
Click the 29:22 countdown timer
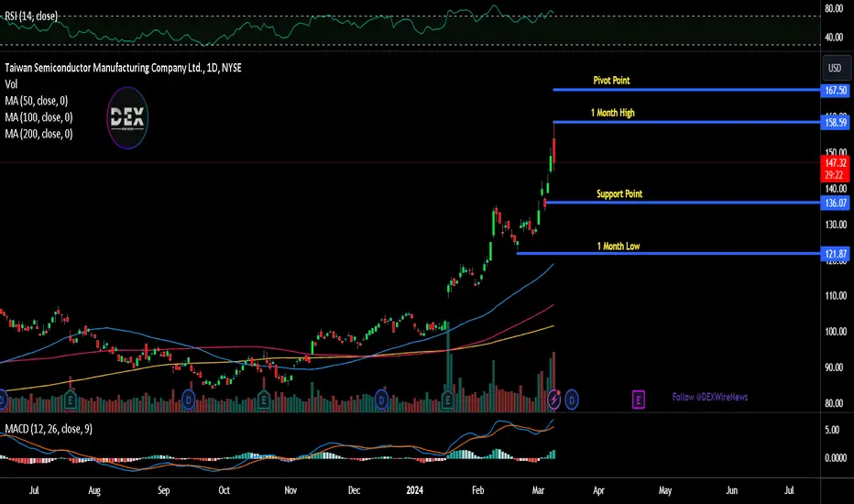(835, 175)
